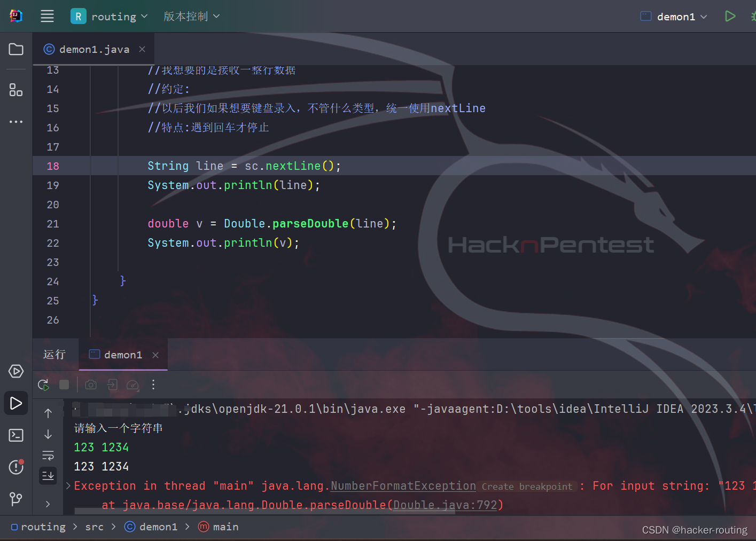
Task: Open the main hamburger menu
Action: [47, 16]
